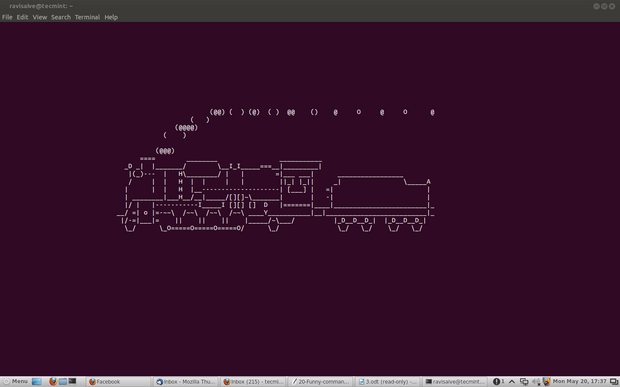620x387 pixels.
Task: Click the show desktop launcher icon
Action: (x=37, y=381)
